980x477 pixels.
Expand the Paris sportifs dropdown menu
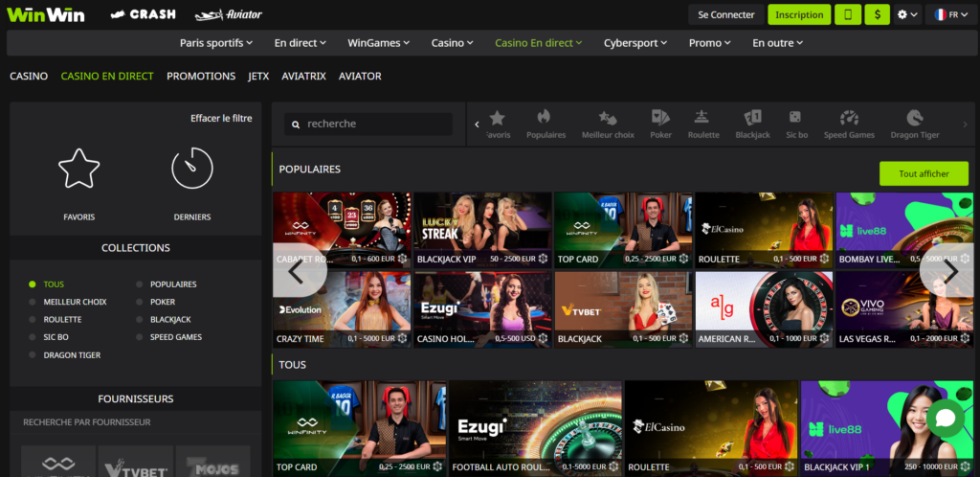click(216, 43)
